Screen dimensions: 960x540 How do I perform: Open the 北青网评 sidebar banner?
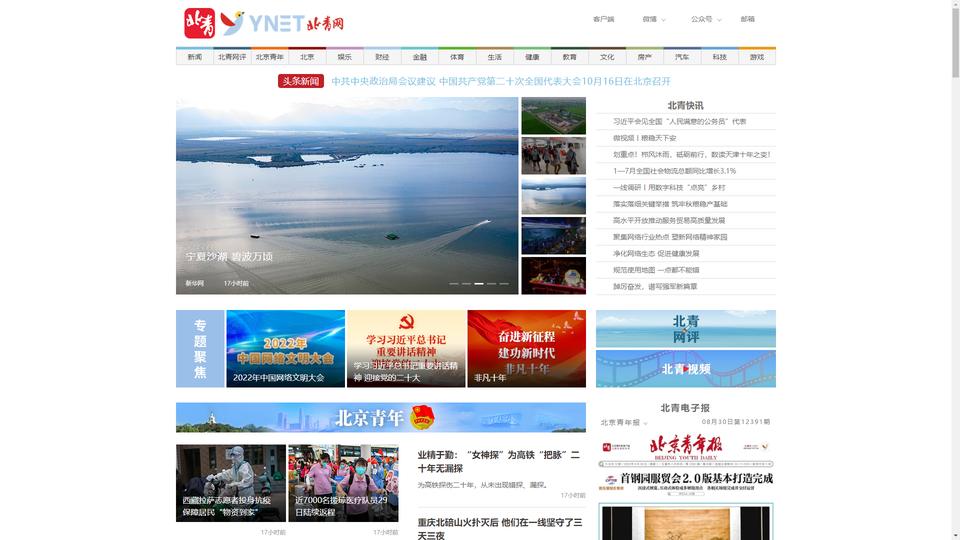(686, 329)
